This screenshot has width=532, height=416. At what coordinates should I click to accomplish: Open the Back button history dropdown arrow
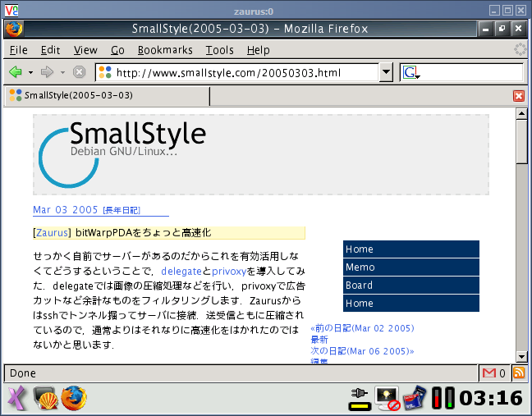30,72
